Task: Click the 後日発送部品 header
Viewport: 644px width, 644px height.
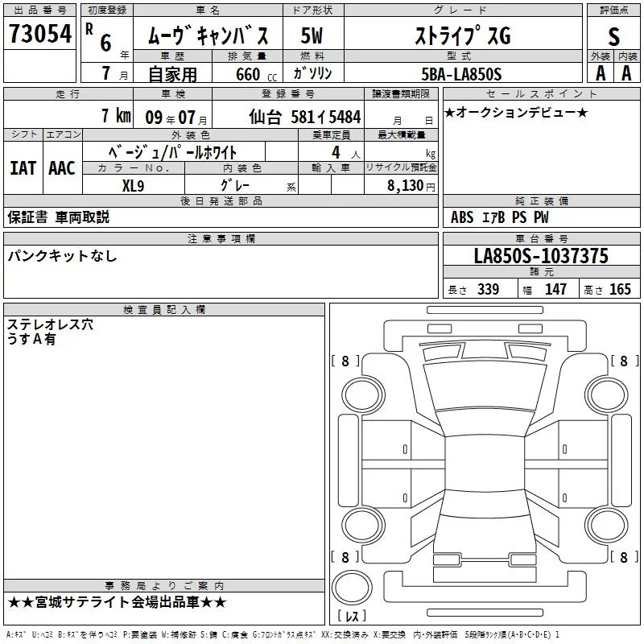Action: pos(221,200)
